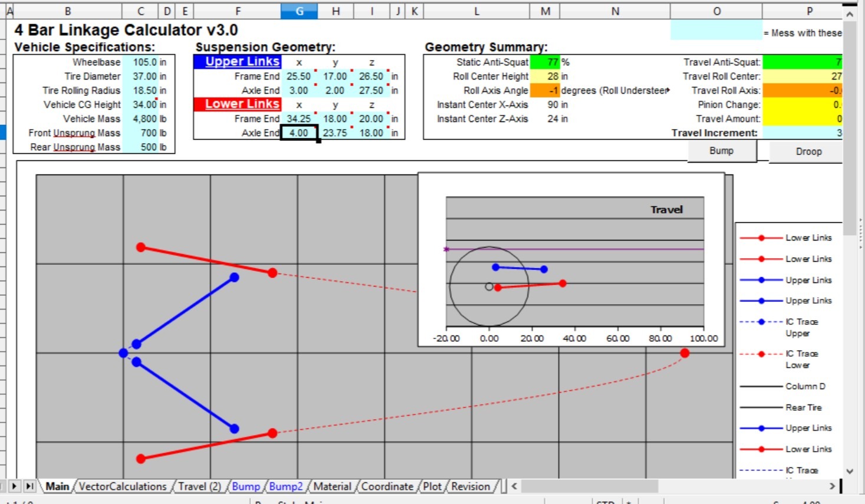Click horizontal scrollbar left arrow
This screenshot has width=865, height=504.
tap(514, 486)
